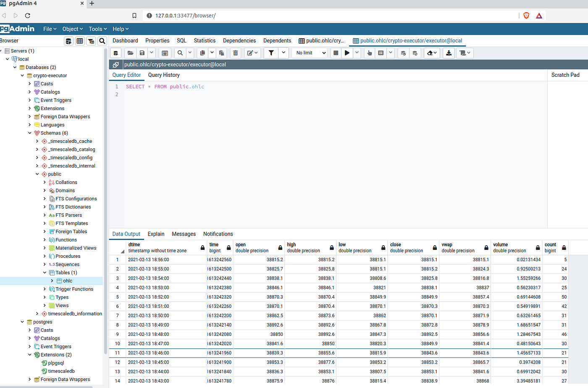The width and height of the screenshot is (588, 388).
Task: Reload the page with browser refresh icon
Action: [28, 16]
